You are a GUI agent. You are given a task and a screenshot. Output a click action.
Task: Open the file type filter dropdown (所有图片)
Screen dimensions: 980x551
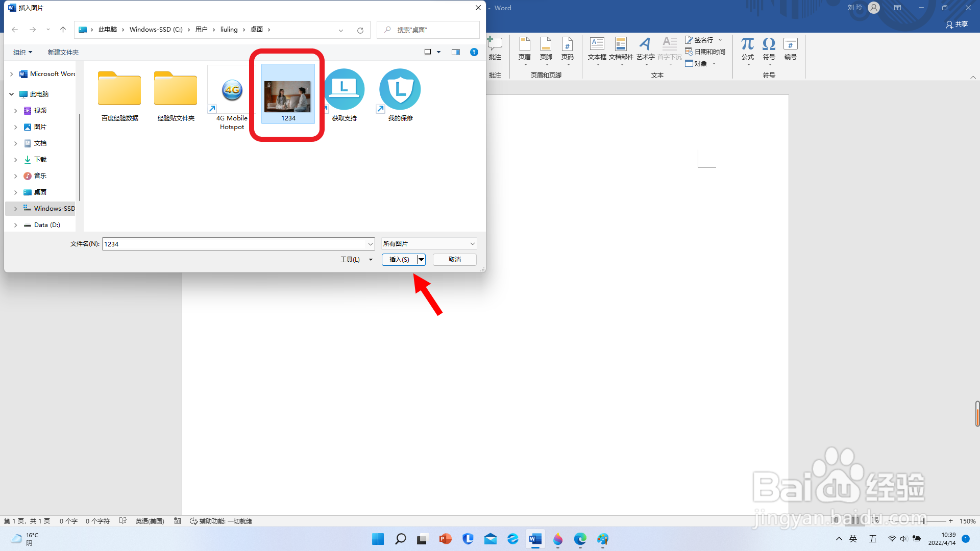click(429, 244)
